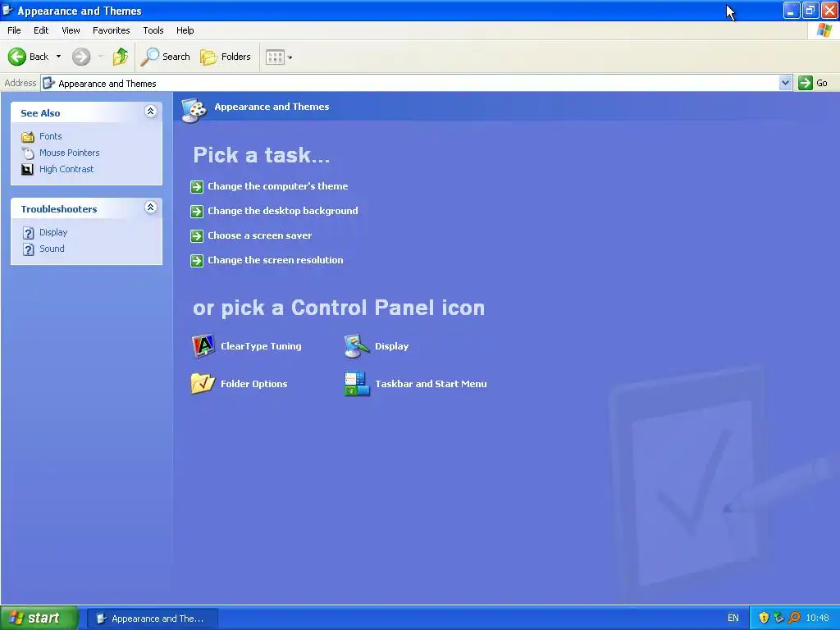Click the Appearance and Themes palette header icon
The width and height of the screenshot is (840, 630).
click(x=194, y=111)
